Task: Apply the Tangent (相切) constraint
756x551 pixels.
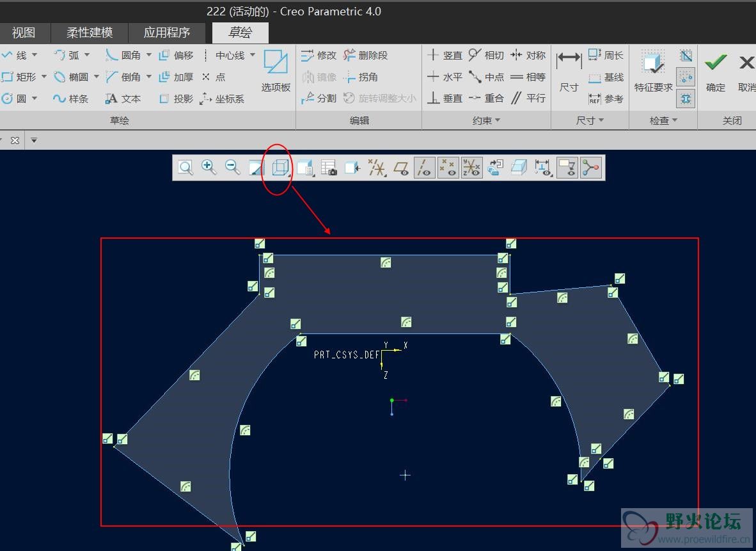Action: 487,55
